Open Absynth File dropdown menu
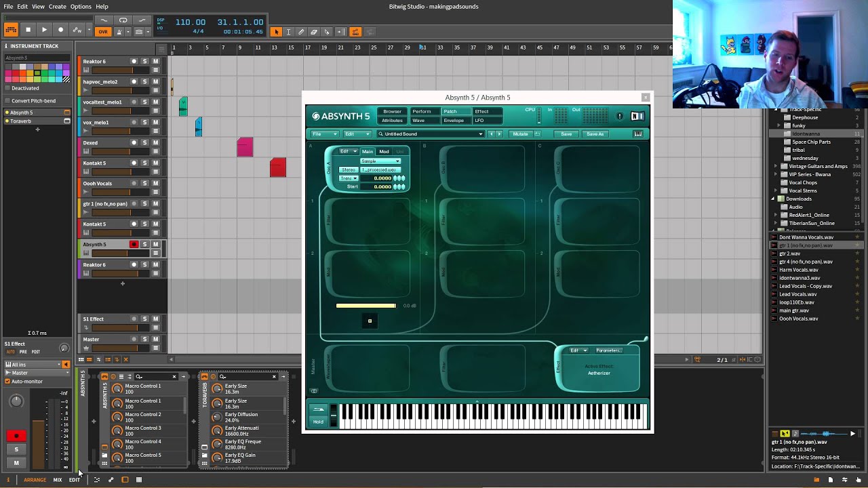 pyautogui.click(x=324, y=134)
